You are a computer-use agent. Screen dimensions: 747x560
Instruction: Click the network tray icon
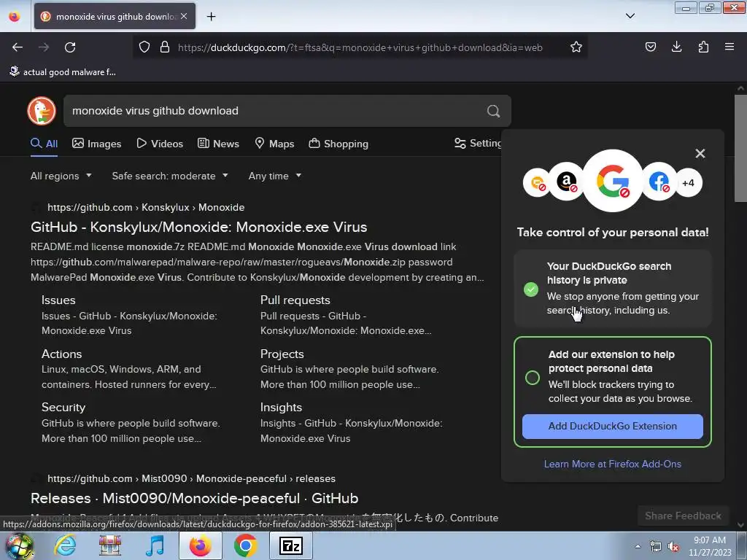656,547
